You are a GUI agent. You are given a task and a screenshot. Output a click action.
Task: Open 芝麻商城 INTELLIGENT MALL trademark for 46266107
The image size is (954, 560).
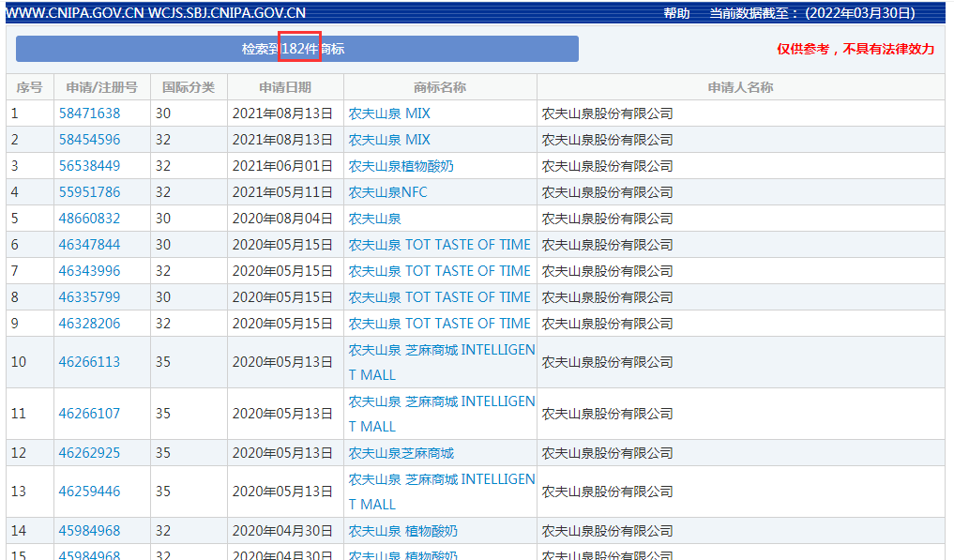pyautogui.click(x=442, y=414)
